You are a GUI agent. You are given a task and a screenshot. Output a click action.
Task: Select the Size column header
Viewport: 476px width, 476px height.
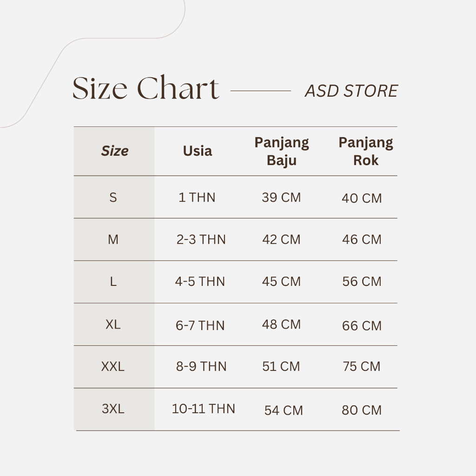coord(114,151)
